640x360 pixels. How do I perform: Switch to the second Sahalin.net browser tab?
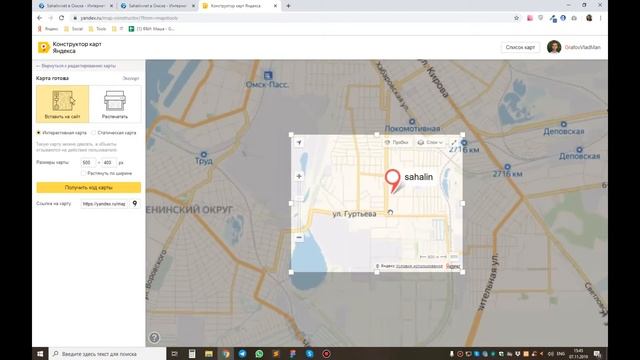pyautogui.click(x=157, y=6)
